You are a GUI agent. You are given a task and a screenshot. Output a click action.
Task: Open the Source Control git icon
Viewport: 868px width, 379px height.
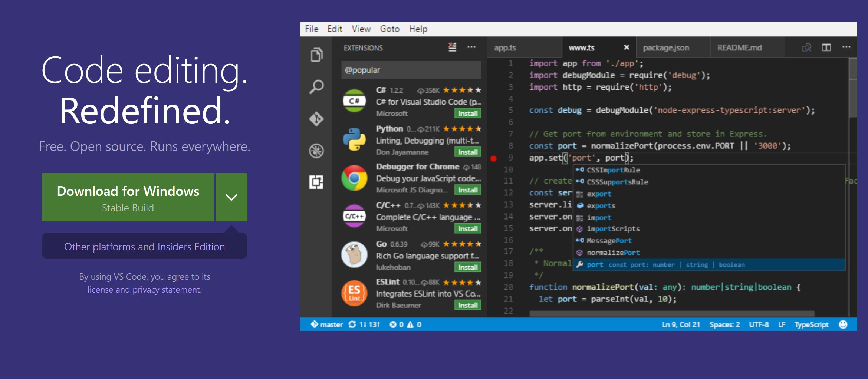(x=316, y=119)
